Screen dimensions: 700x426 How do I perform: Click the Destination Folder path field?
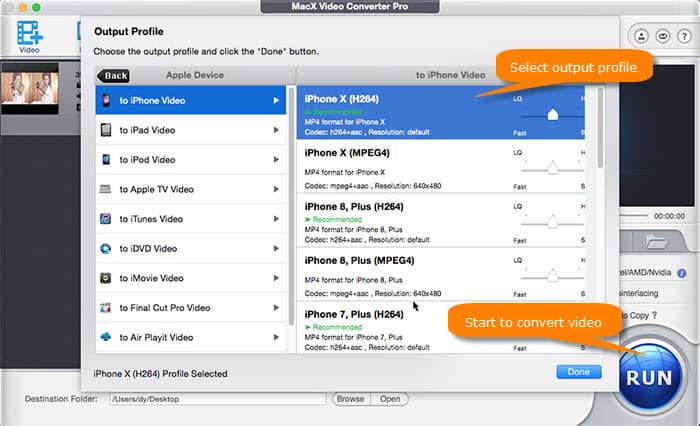pyautogui.click(x=218, y=399)
